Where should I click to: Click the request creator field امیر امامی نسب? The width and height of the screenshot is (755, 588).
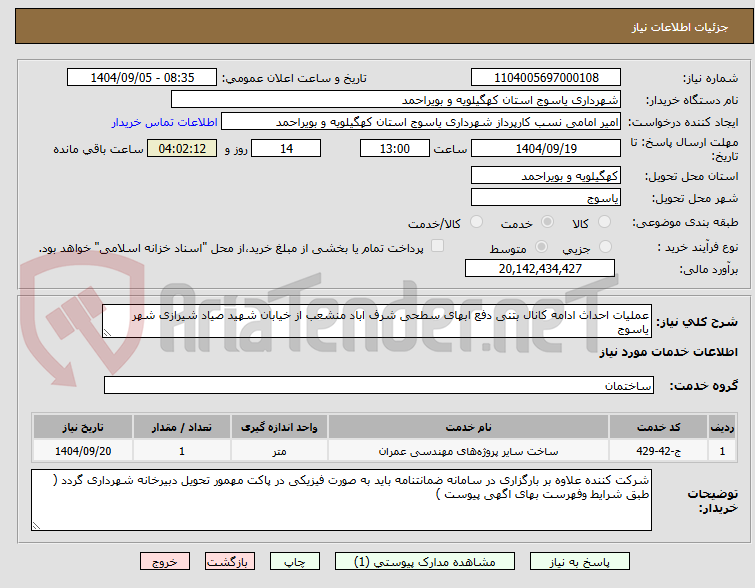point(421,122)
